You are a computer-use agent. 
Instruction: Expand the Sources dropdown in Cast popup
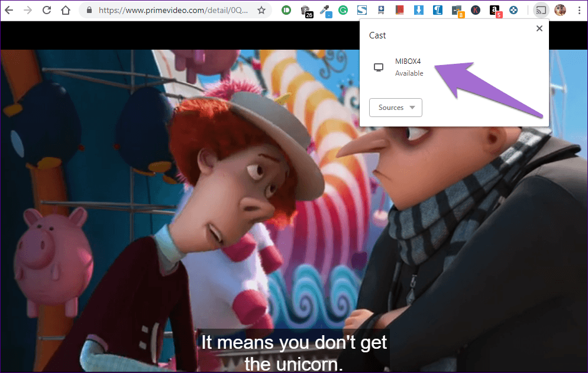pos(395,108)
